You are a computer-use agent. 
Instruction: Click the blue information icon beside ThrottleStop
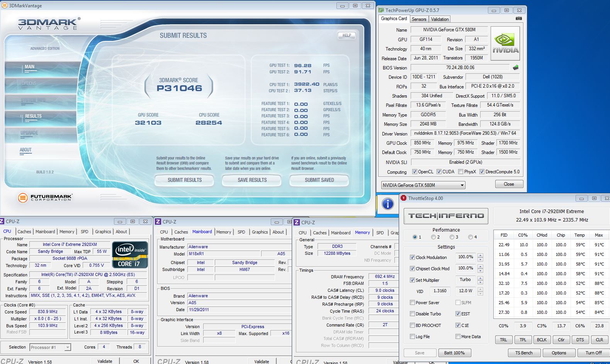(387, 204)
